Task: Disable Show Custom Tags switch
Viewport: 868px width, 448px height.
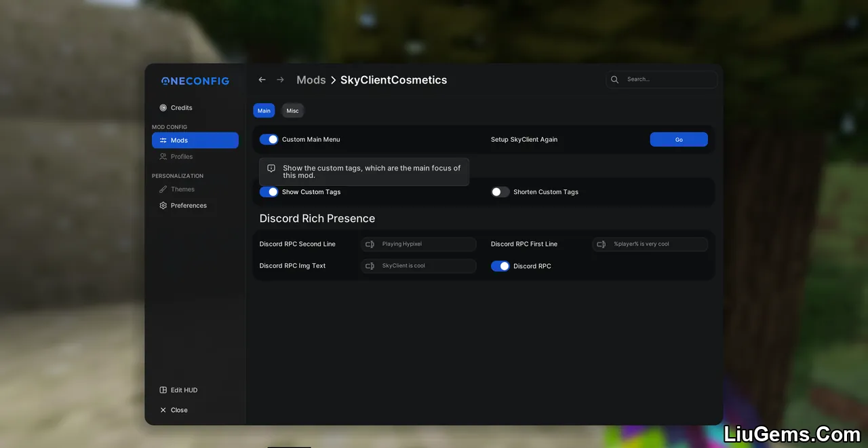Action: click(x=269, y=192)
